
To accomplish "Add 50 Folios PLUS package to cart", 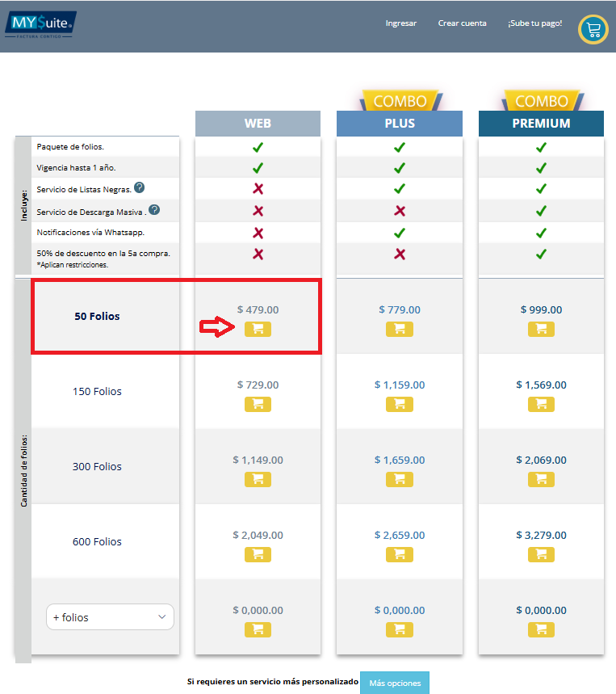I will coord(400,329).
